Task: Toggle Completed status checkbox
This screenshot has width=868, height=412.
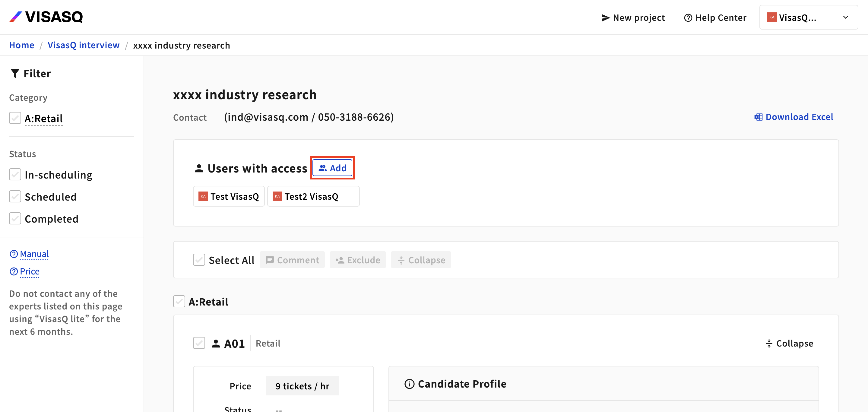Action: [x=15, y=219]
